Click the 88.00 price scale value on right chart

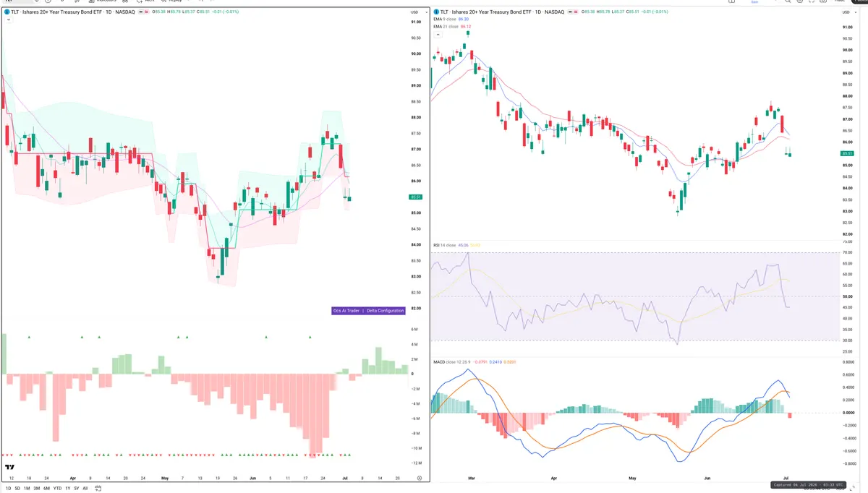pos(848,96)
